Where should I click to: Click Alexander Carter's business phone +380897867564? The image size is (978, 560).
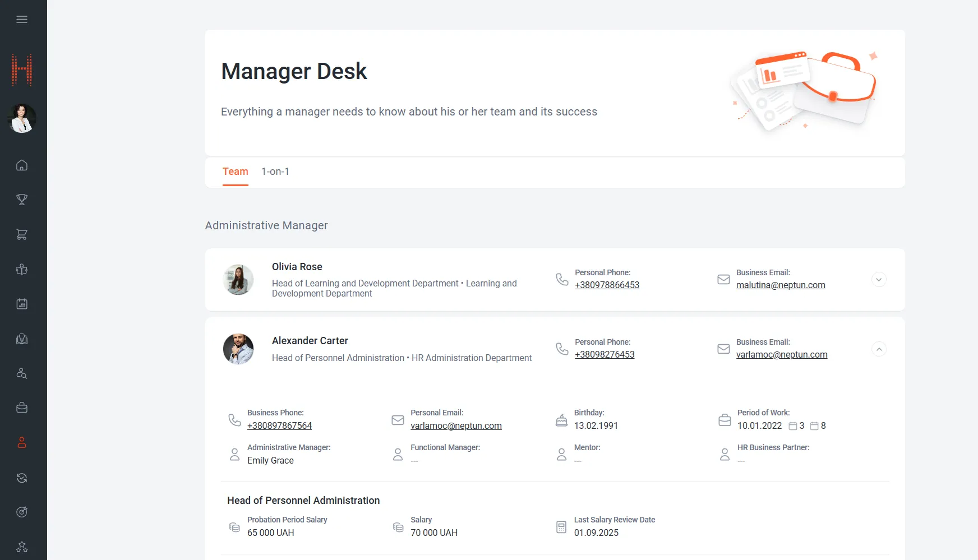[x=279, y=425]
